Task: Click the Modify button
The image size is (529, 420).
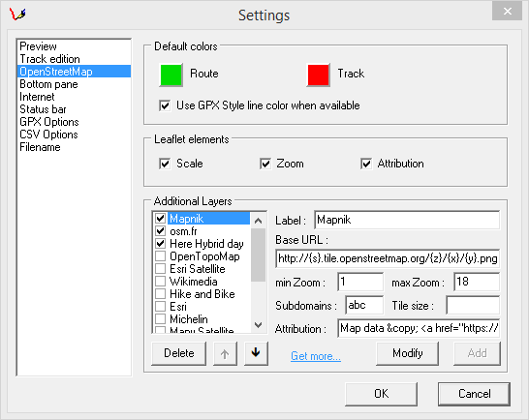Action: pyautogui.click(x=408, y=353)
